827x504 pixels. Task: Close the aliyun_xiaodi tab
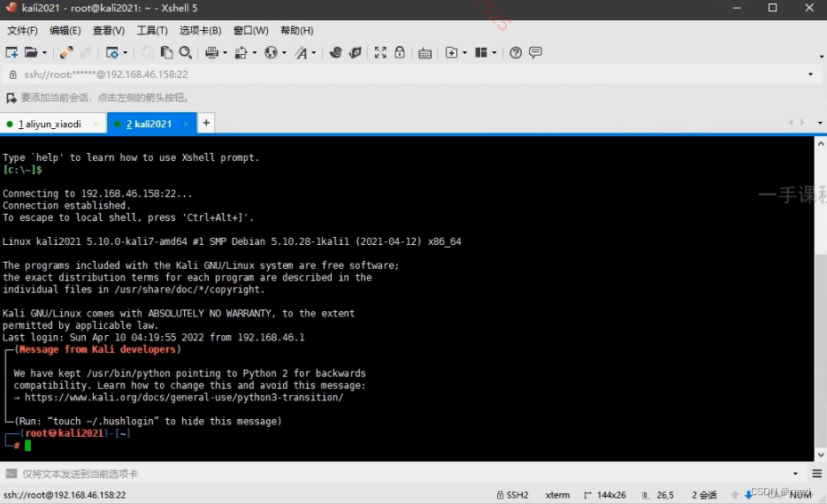[96, 124]
